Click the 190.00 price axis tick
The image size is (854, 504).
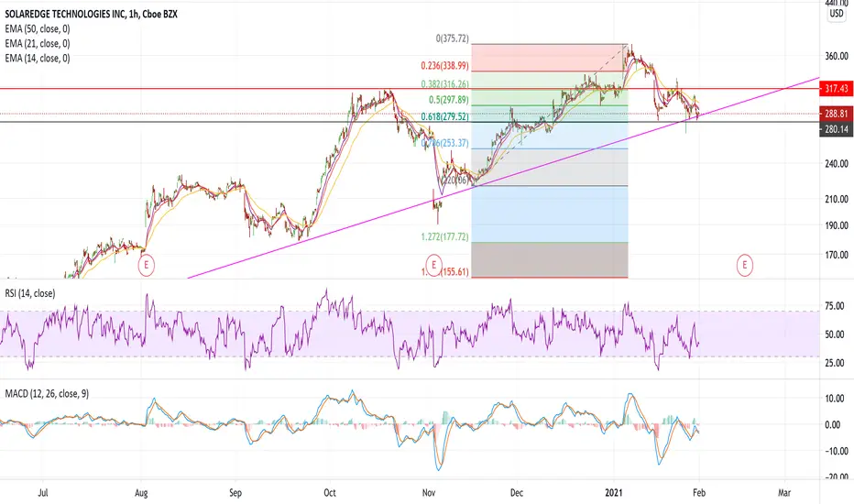tap(836, 225)
